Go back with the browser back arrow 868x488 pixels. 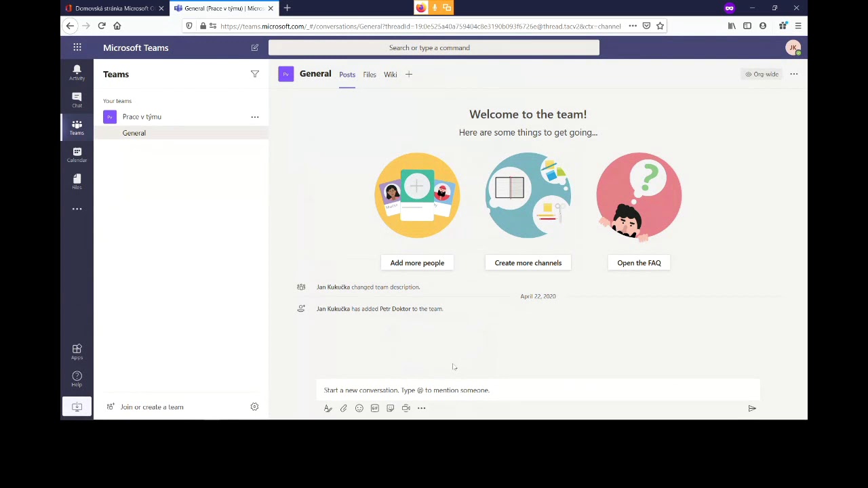point(70,26)
